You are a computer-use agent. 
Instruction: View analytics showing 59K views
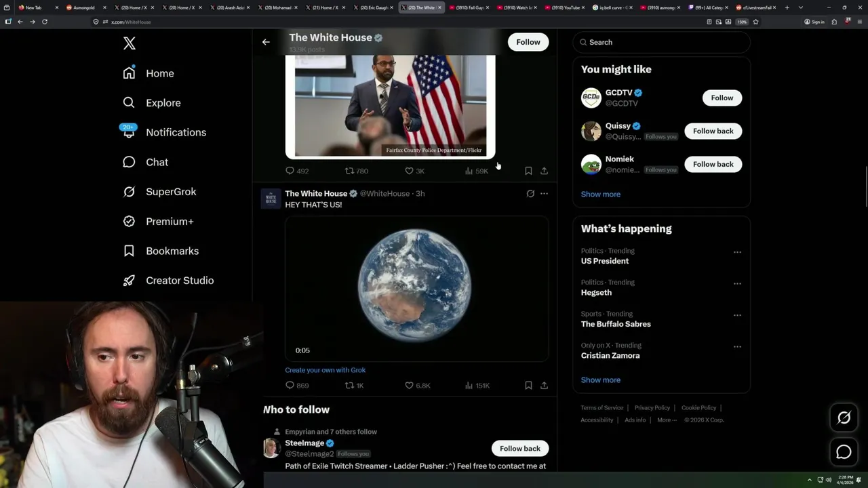coord(476,171)
